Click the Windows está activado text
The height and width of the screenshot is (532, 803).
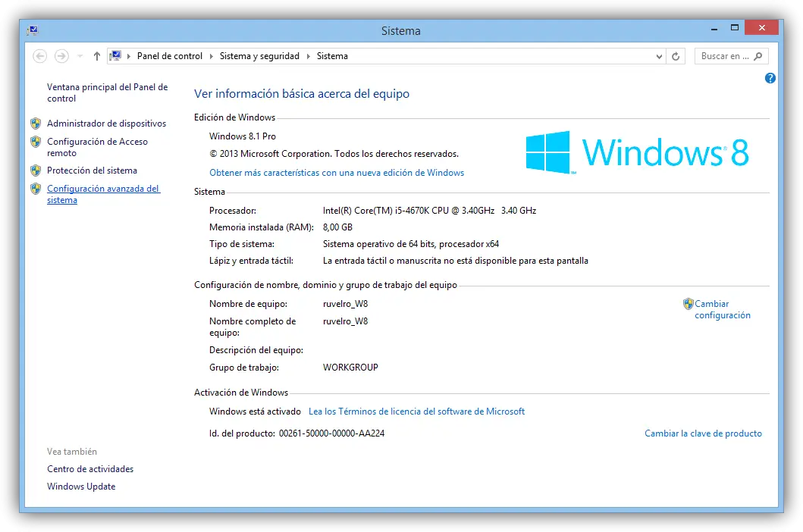pyautogui.click(x=255, y=412)
